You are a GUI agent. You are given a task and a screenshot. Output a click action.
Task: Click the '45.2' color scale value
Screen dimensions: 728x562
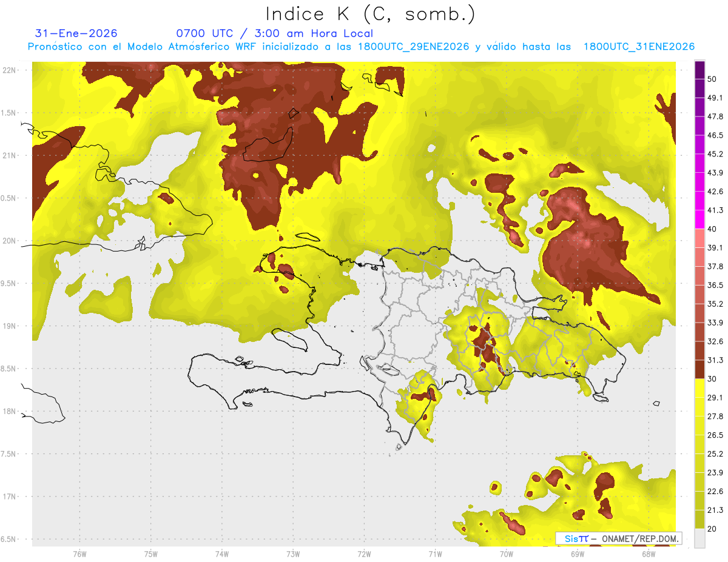715,154
